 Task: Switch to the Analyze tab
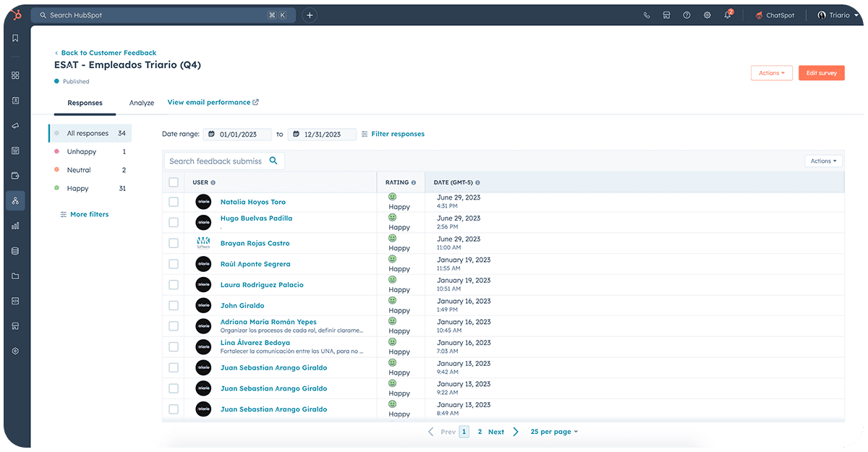pos(142,103)
